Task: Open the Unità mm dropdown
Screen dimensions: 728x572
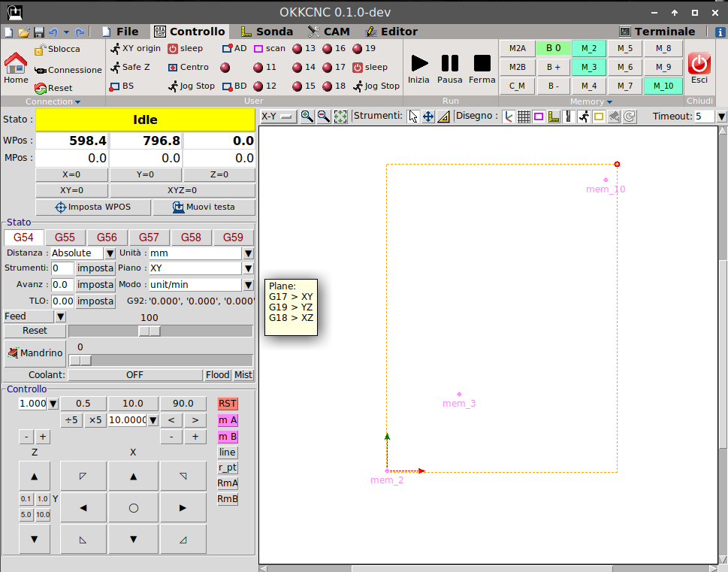Action: click(248, 253)
